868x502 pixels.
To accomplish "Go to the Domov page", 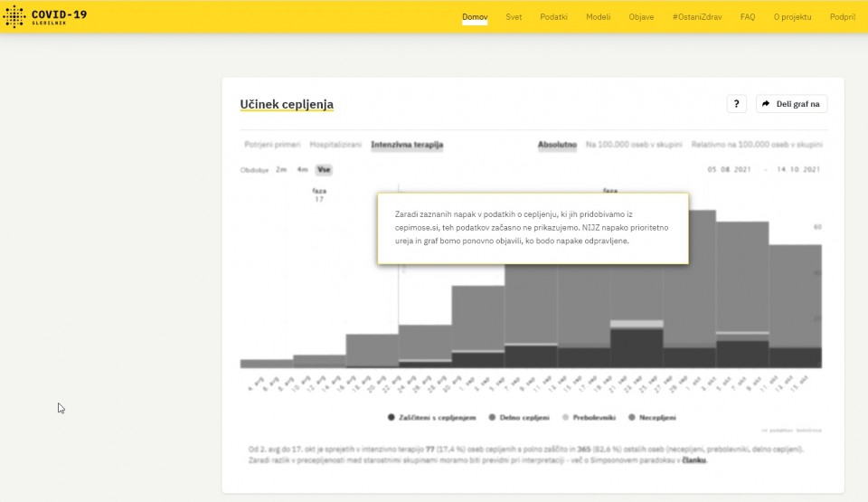I will [x=475, y=17].
